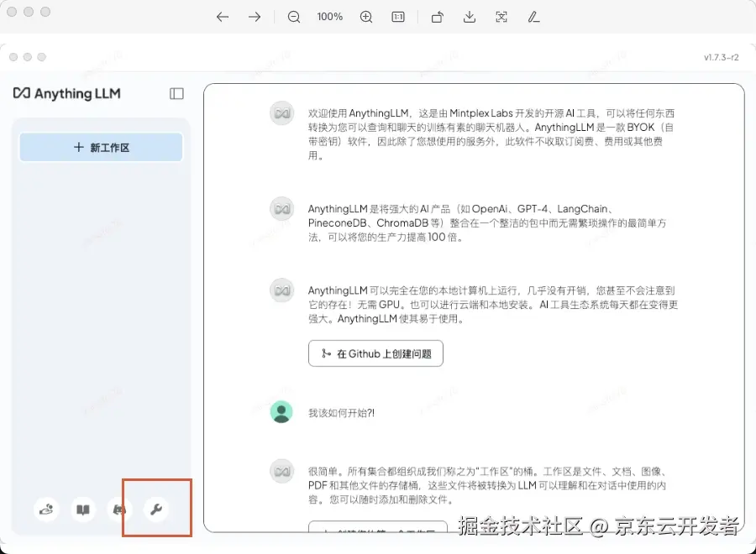Zoom out with the minus magnifier
The height and width of the screenshot is (554, 756).
(x=294, y=17)
